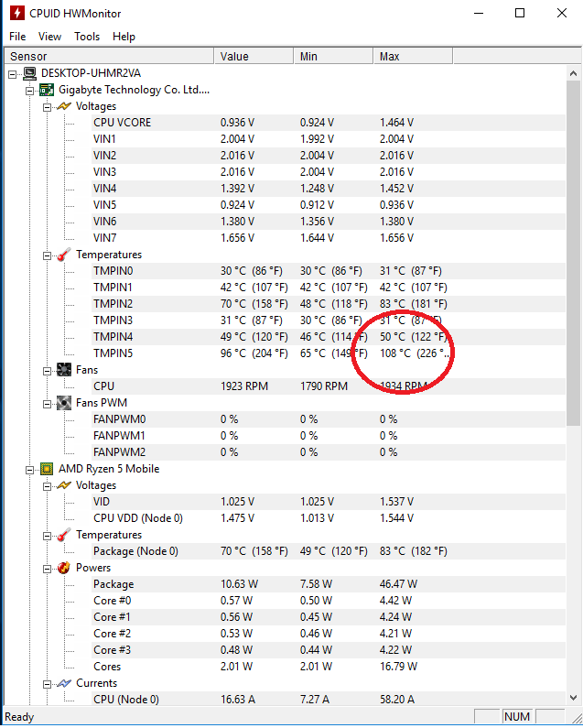Select the TMPIN0 temperature row

pos(329,271)
